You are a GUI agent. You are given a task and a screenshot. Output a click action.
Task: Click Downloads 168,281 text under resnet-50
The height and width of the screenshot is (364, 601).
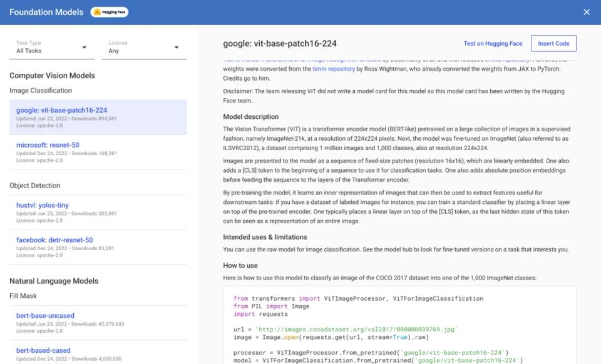point(95,153)
